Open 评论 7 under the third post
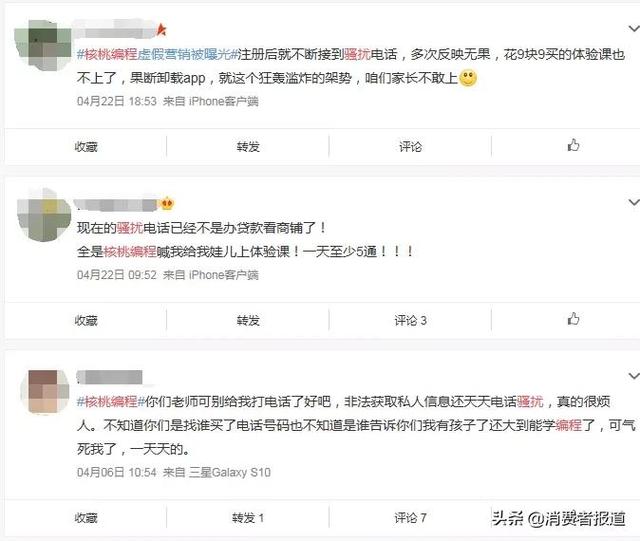This screenshot has width=640, height=541. (410, 518)
